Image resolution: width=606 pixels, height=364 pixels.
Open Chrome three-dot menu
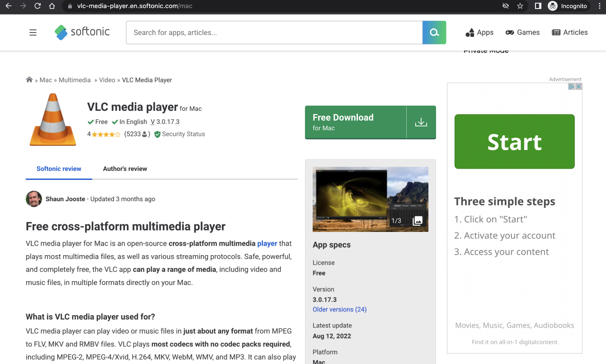coord(599,6)
